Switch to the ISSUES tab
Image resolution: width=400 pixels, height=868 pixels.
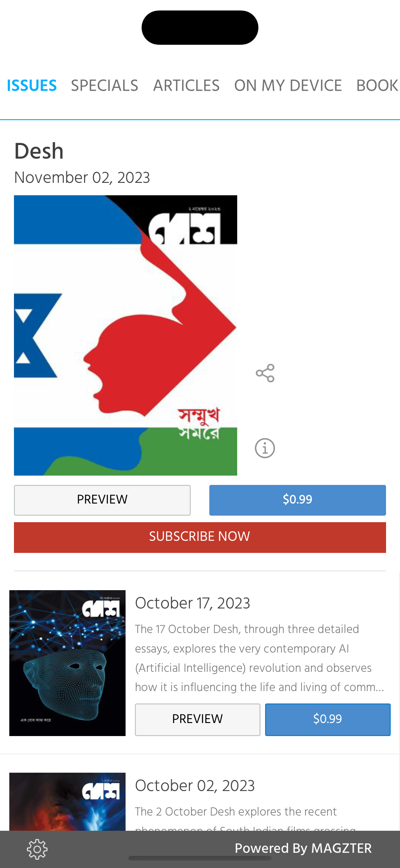click(32, 86)
